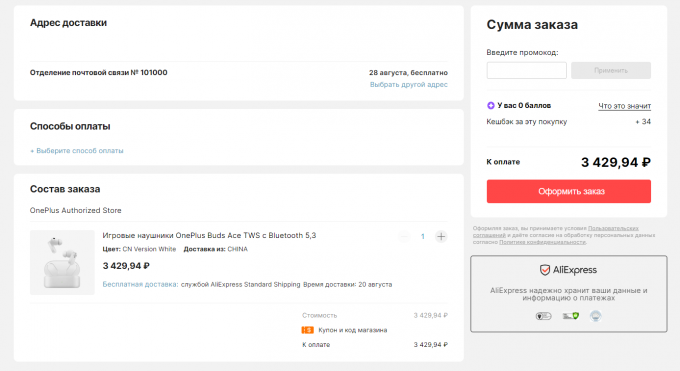Click the green shield security badge
The image size is (680, 371).
click(x=571, y=316)
